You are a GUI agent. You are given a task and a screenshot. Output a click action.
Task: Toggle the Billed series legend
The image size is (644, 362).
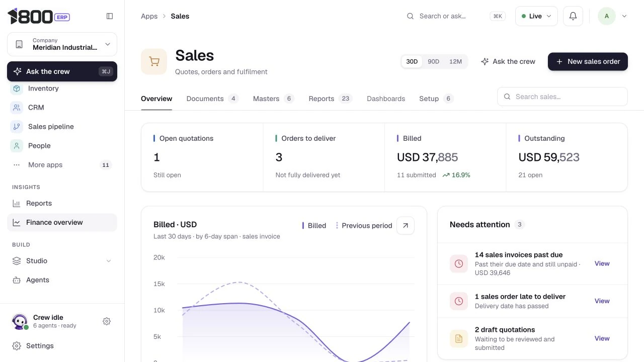click(x=314, y=226)
